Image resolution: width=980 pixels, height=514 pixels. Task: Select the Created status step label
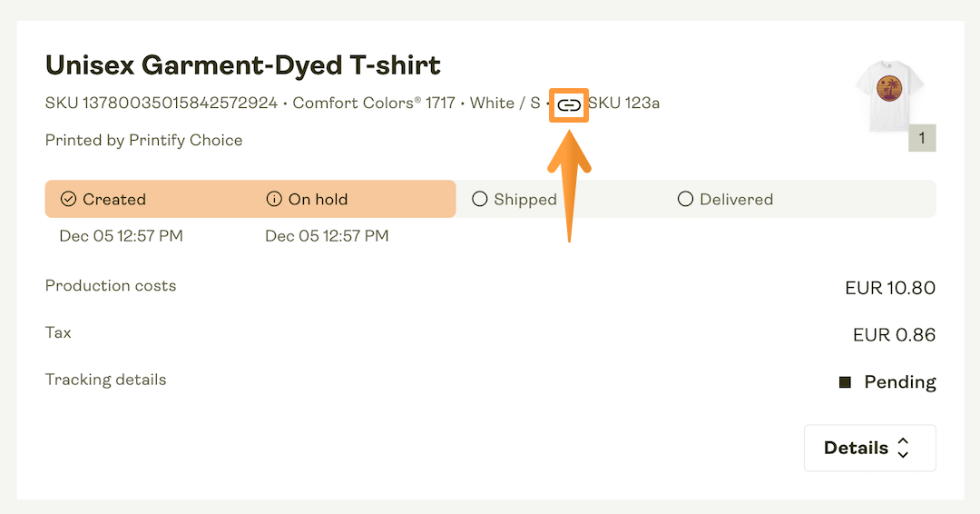coord(114,200)
